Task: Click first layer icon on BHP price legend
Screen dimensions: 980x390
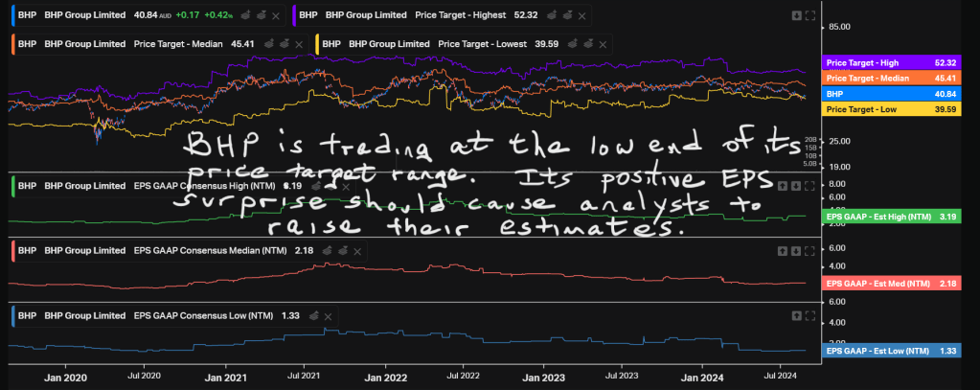Action: 243,16
